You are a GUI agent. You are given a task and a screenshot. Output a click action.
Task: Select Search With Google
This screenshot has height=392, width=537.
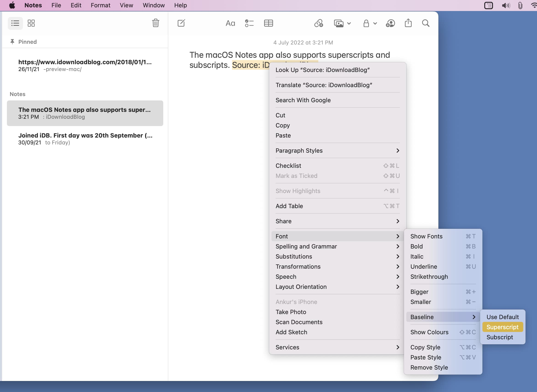[x=338, y=100]
